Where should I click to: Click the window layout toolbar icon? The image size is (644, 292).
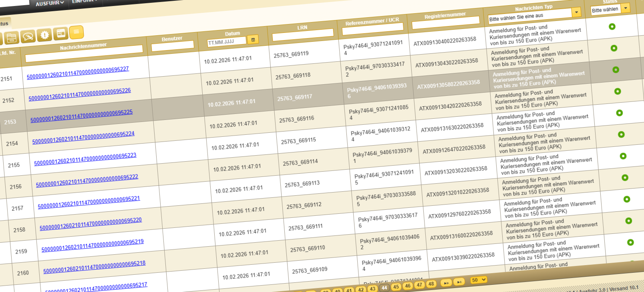pyautogui.click(x=61, y=33)
